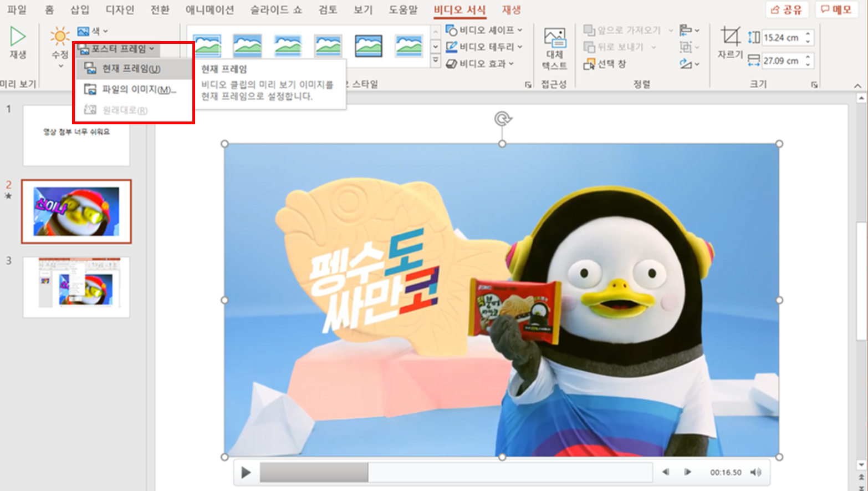Open the rotate objects icon menu
868x491 pixels.
[689, 63]
